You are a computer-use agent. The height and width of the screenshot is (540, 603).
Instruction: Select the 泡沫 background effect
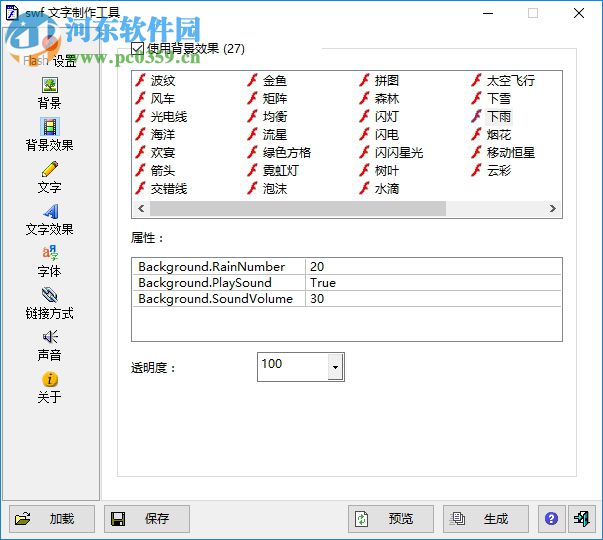tap(268, 189)
